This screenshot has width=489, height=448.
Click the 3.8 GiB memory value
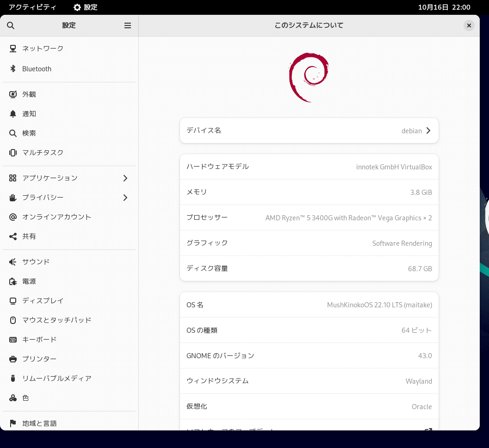tap(421, 192)
